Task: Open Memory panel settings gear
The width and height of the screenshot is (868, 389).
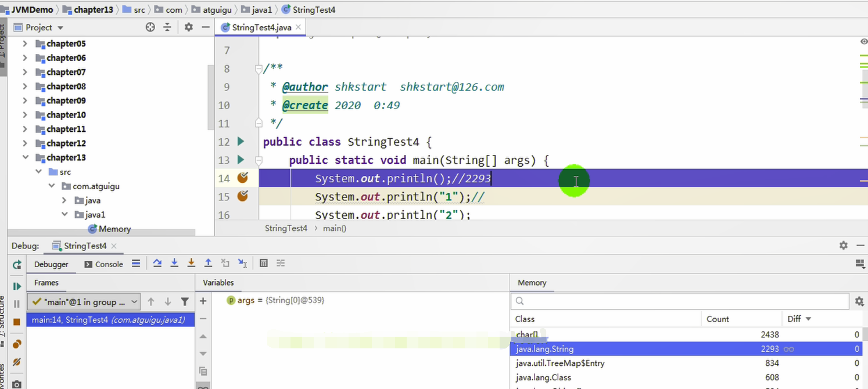Action: [859, 301]
